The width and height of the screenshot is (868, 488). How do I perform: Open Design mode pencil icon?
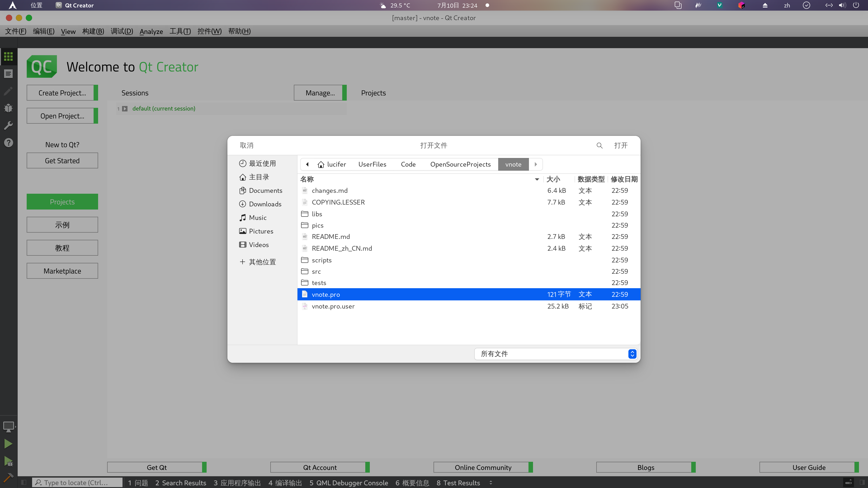pos(8,91)
